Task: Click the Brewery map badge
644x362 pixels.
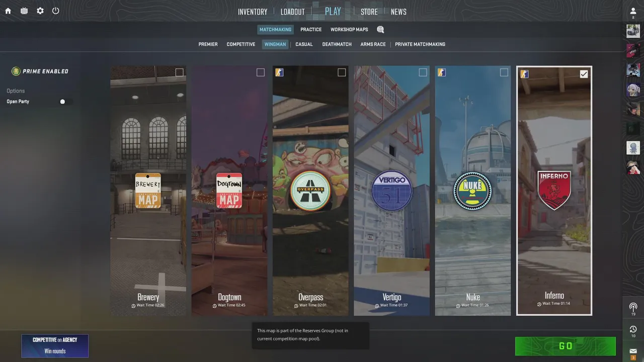Action: (148, 191)
